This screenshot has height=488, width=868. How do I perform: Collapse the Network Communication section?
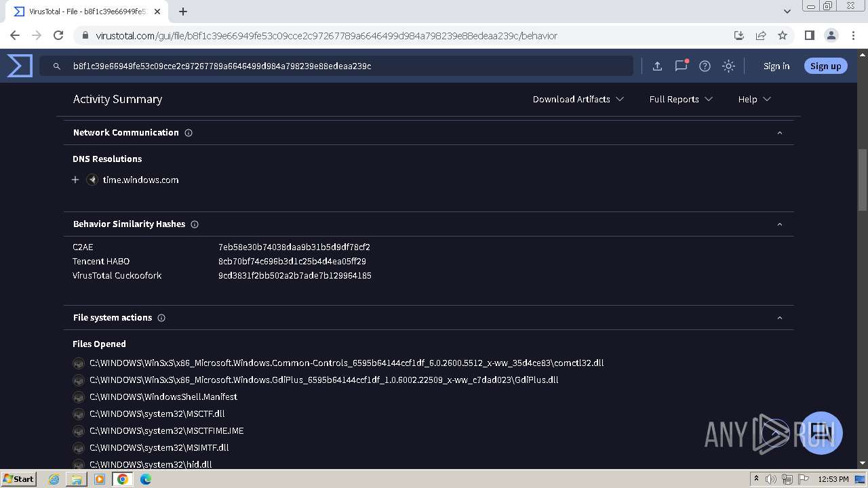point(780,133)
